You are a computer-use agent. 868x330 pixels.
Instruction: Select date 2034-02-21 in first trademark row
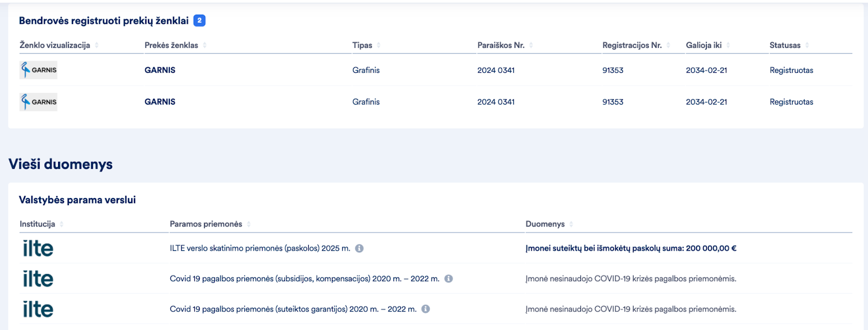(x=706, y=70)
